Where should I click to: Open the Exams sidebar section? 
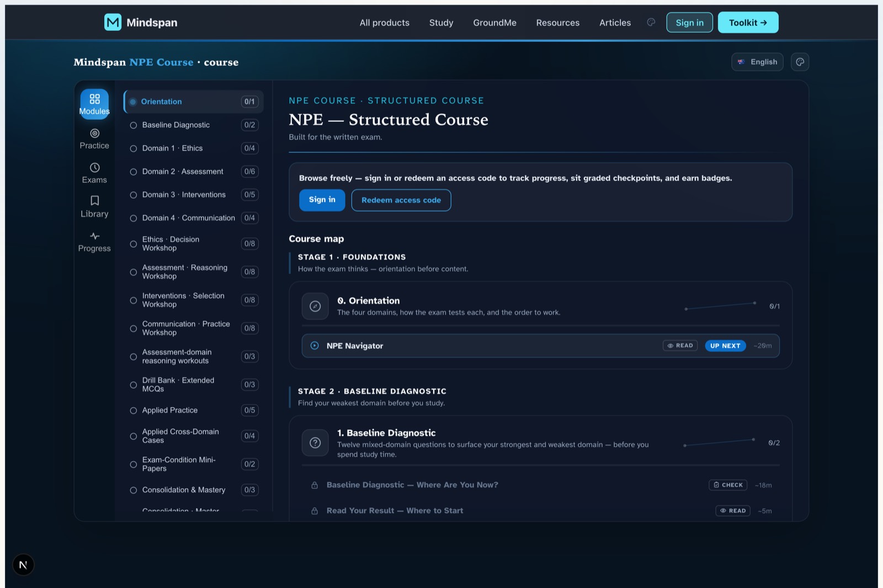point(94,173)
